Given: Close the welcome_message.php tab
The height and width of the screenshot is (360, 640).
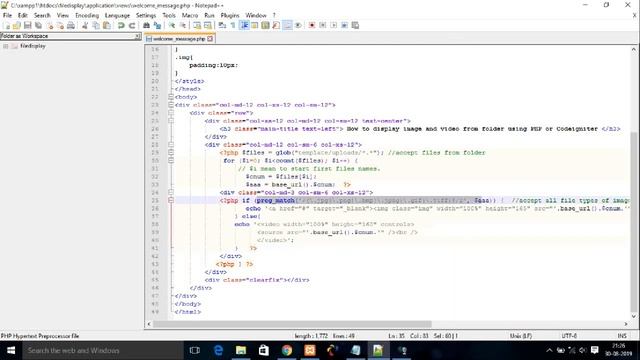Looking at the screenshot, I should (x=210, y=39).
